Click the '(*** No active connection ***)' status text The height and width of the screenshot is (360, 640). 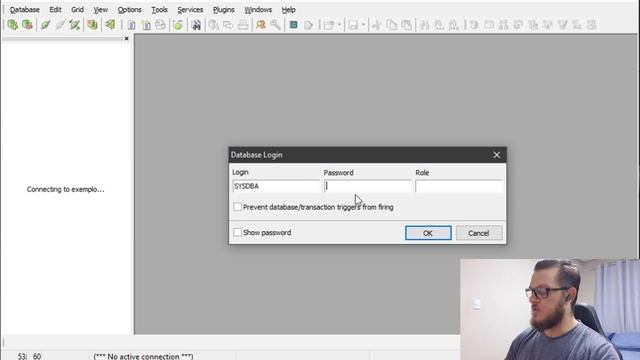tap(143, 356)
